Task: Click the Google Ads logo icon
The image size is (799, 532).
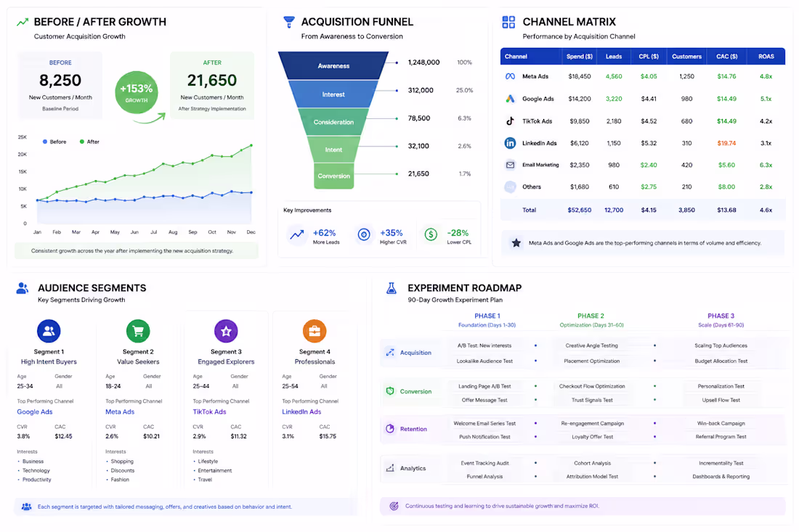Action: click(510, 99)
